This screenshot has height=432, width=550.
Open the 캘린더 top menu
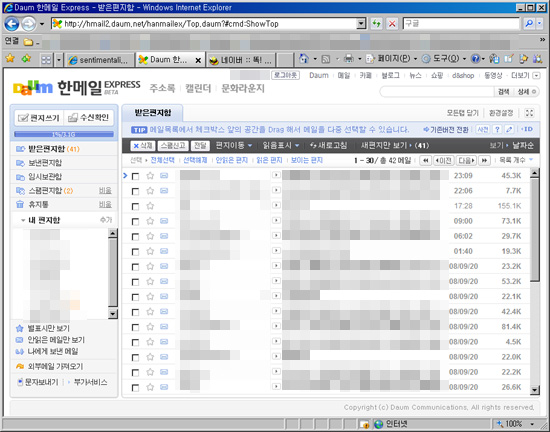[198, 88]
